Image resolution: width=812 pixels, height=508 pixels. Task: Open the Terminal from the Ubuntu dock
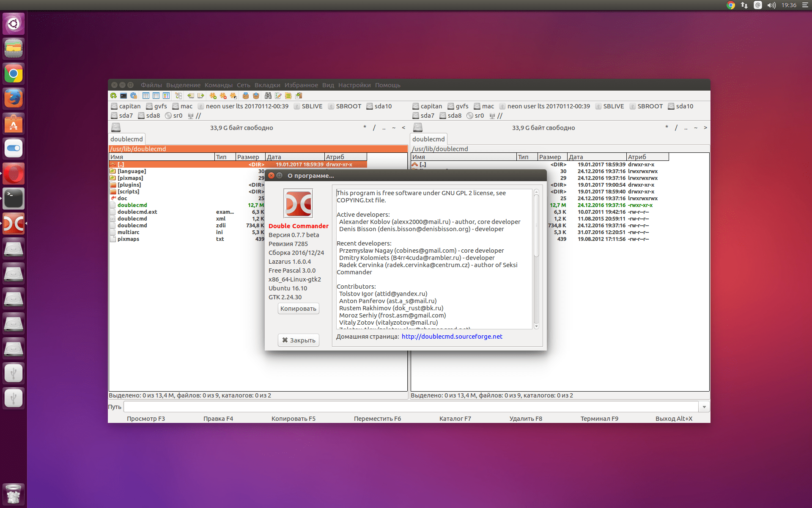[x=14, y=199]
